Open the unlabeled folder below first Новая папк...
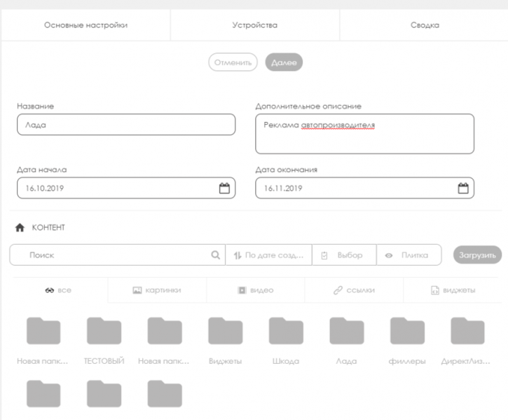This screenshot has height=420, width=508. pyautogui.click(x=43, y=394)
